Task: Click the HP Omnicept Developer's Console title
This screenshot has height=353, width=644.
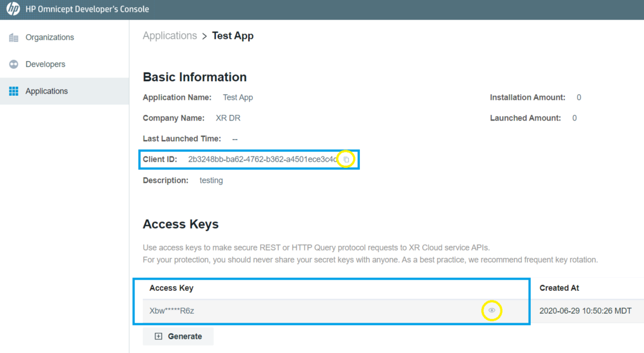Action: click(x=87, y=10)
